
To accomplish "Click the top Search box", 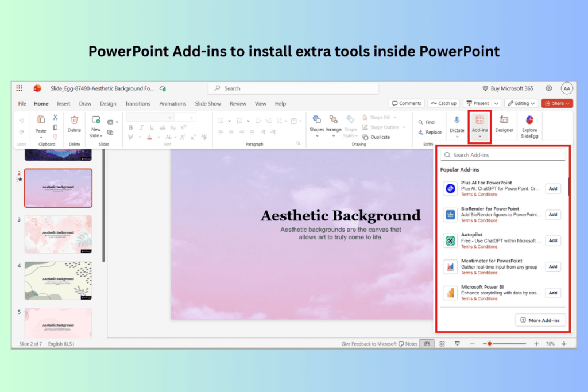I will [293, 88].
